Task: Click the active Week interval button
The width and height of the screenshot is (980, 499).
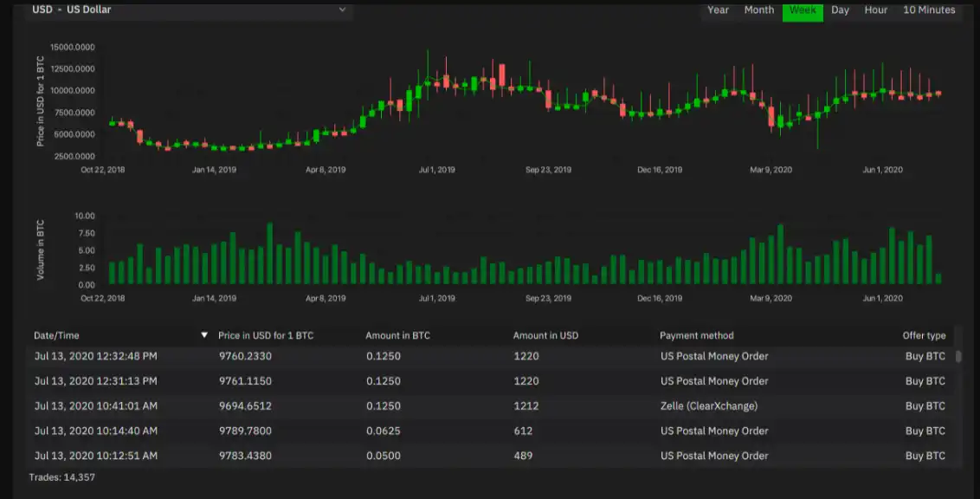Action: (802, 10)
